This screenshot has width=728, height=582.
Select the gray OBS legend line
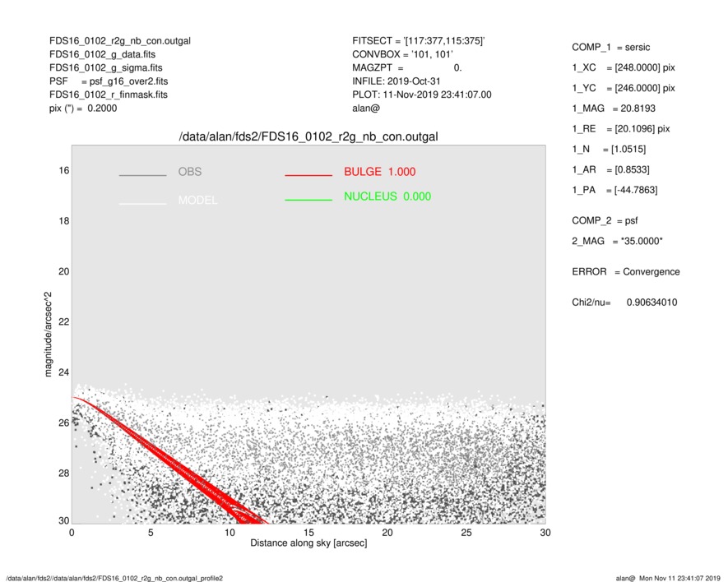pyautogui.click(x=142, y=176)
